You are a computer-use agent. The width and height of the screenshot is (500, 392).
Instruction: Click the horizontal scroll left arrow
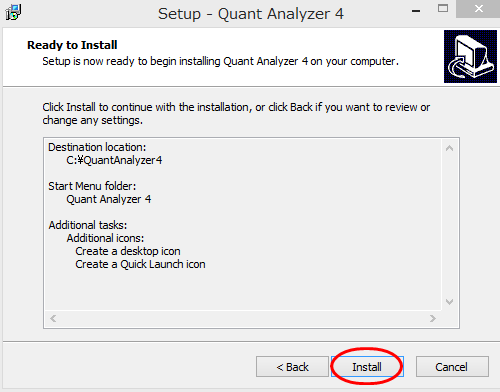coord(53,319)
